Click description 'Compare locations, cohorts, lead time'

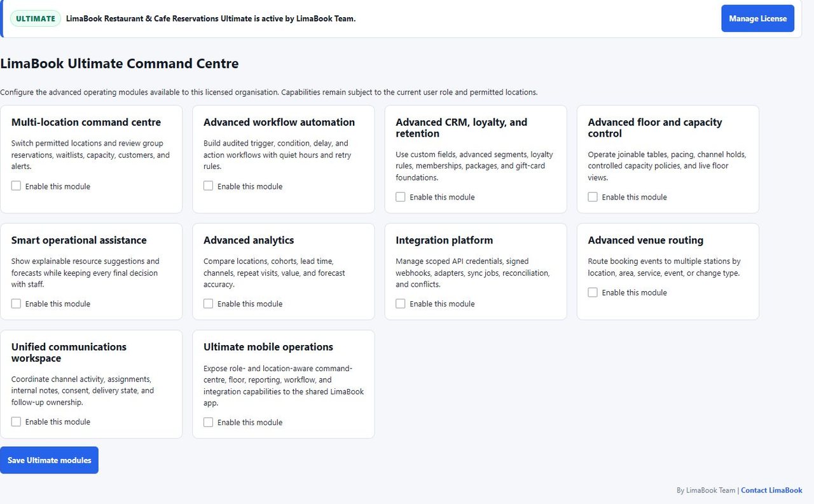pyautogui.click(x=274, y=273)
